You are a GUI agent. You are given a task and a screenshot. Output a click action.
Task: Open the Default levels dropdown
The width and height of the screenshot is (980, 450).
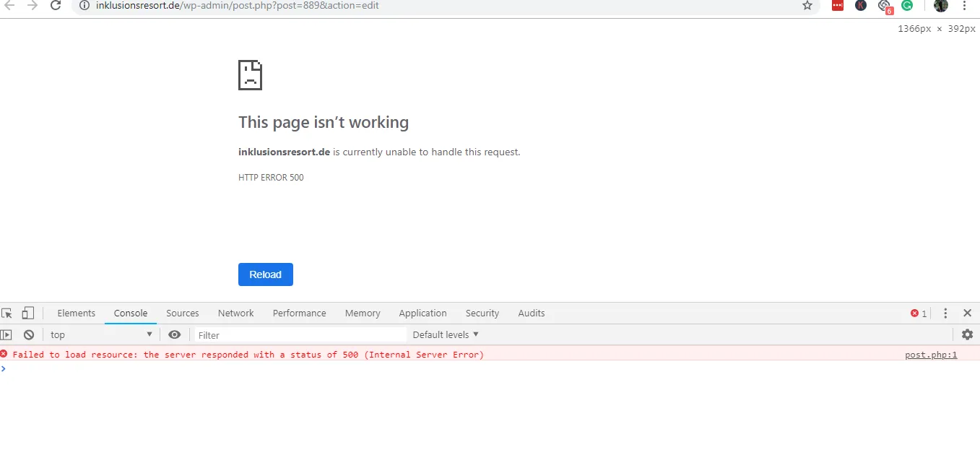click(446, 334)
